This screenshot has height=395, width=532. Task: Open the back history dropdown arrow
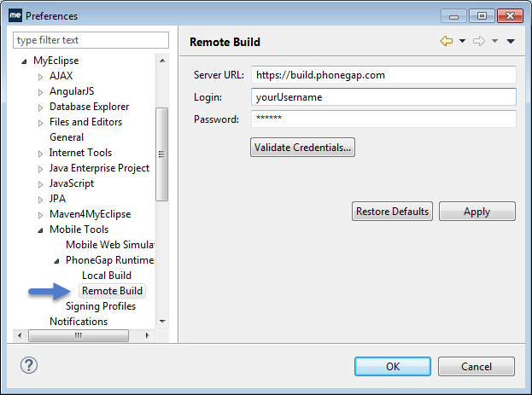pos(462,41)
